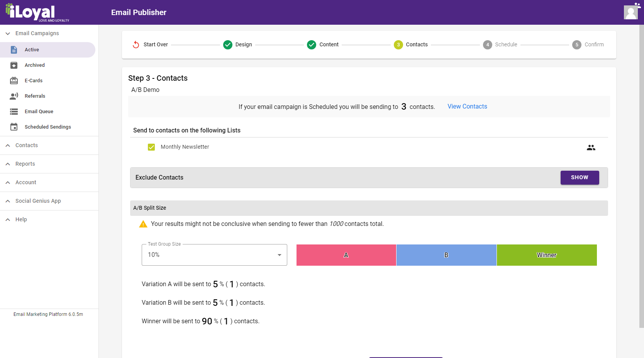Click the Monthly Newsletter people icon
Image resolution: width=644 pixels, height=358 pixels.
pyautogui.click(x=591, y=148)
